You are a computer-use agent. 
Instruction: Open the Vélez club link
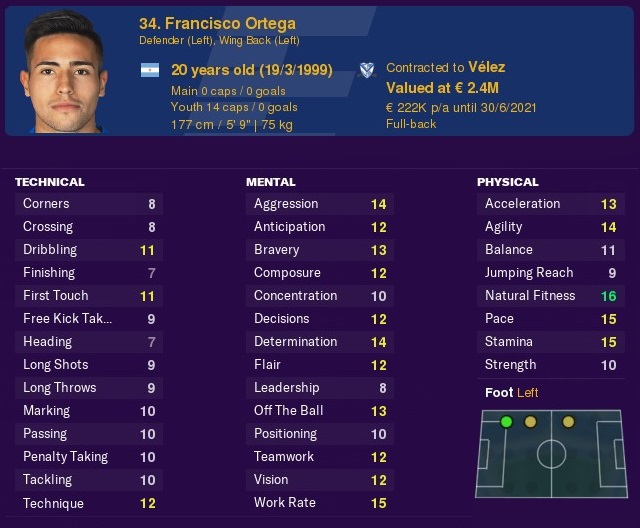(x=487, y=67)
